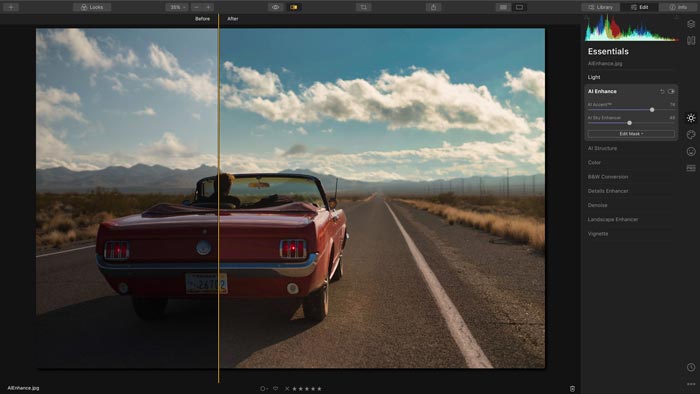
Task: Click the After label above the image
Action: (233, 19)
